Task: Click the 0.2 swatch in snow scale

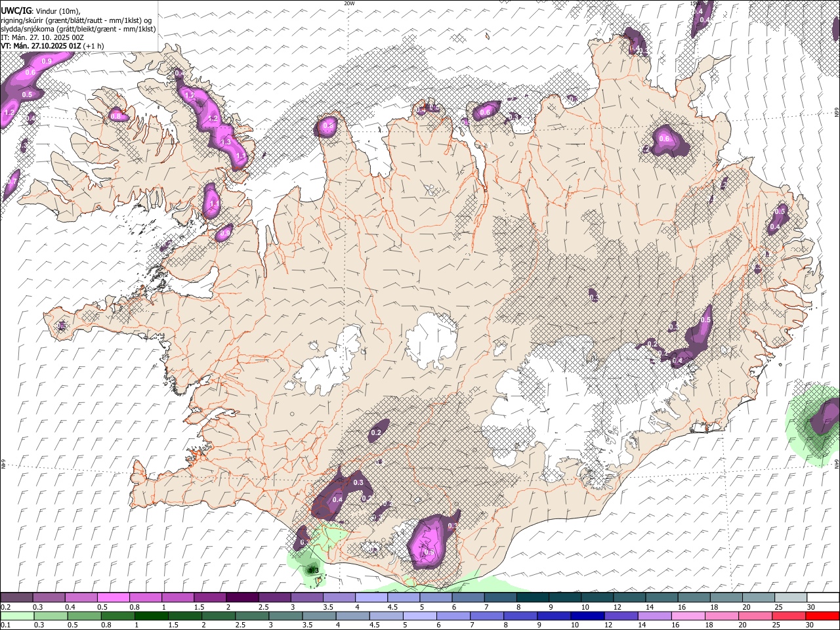Action: tap(16, 598)
